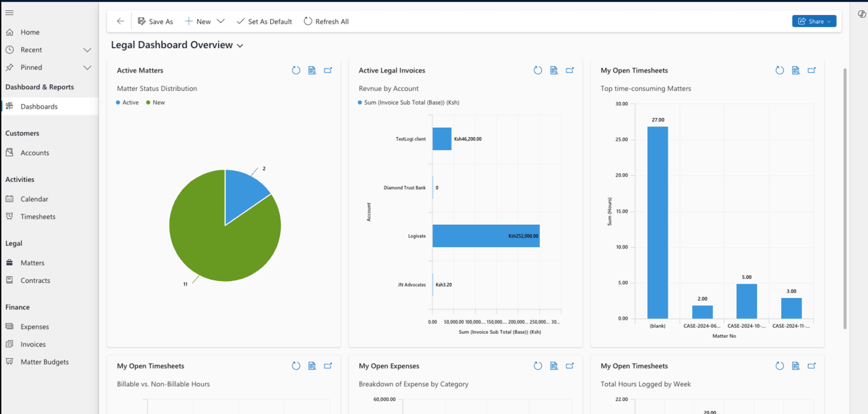
Task: Expand the Pinned list chevron
Action: [x=87, y=67]
